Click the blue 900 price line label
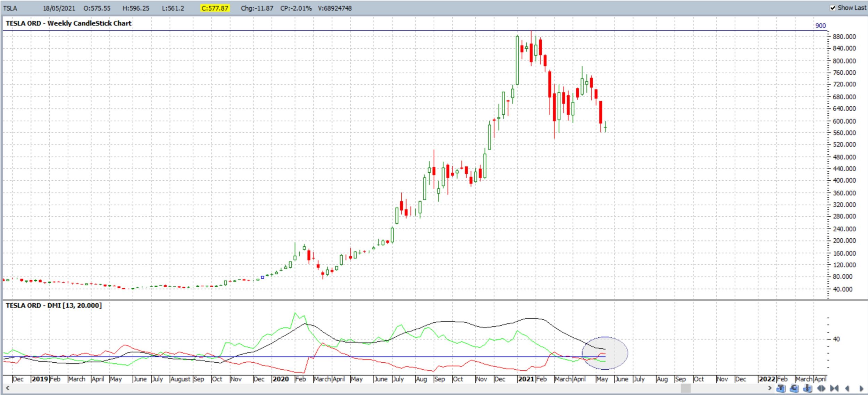The image size is (868, 395). pos(820,26)
